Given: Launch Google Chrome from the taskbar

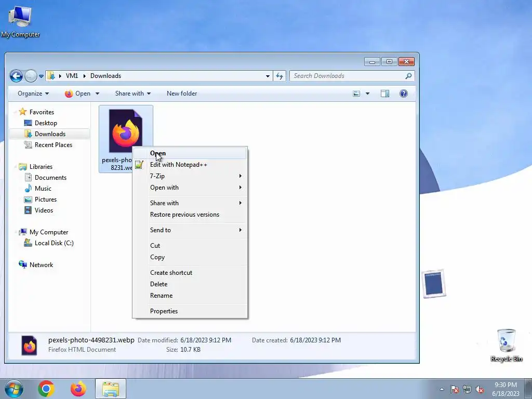Looking at the screenshot, I should (x=46, y=389).
